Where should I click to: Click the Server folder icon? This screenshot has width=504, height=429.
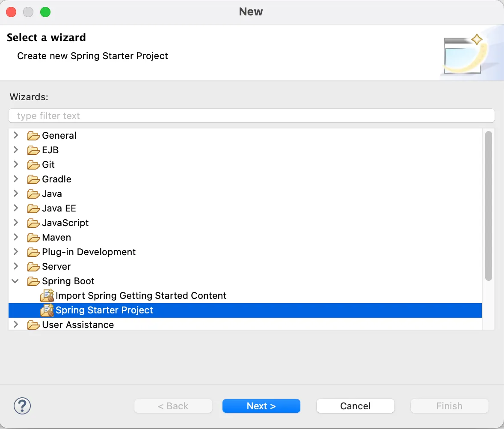pyautogui.click(x=33, y=267)
